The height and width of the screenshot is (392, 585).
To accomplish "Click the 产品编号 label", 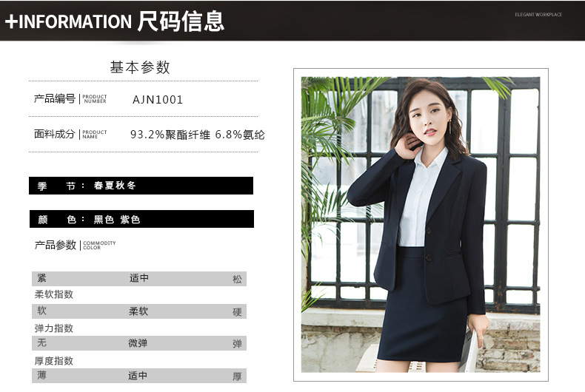I will 55,98.
